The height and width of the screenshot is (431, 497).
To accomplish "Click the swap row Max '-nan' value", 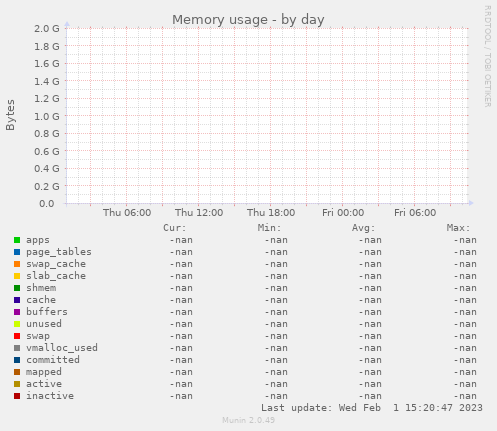I will pos(465,336).
